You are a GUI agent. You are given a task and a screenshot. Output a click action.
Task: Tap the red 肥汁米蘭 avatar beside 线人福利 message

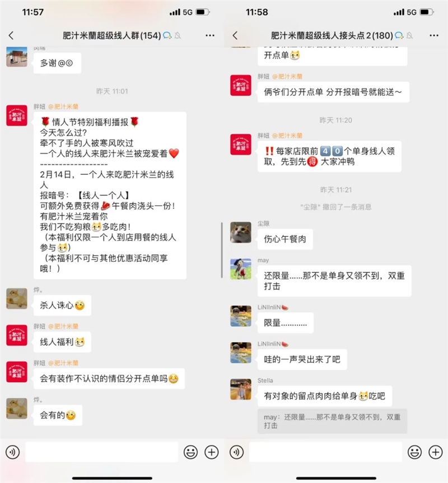click(x=17, y=335)
